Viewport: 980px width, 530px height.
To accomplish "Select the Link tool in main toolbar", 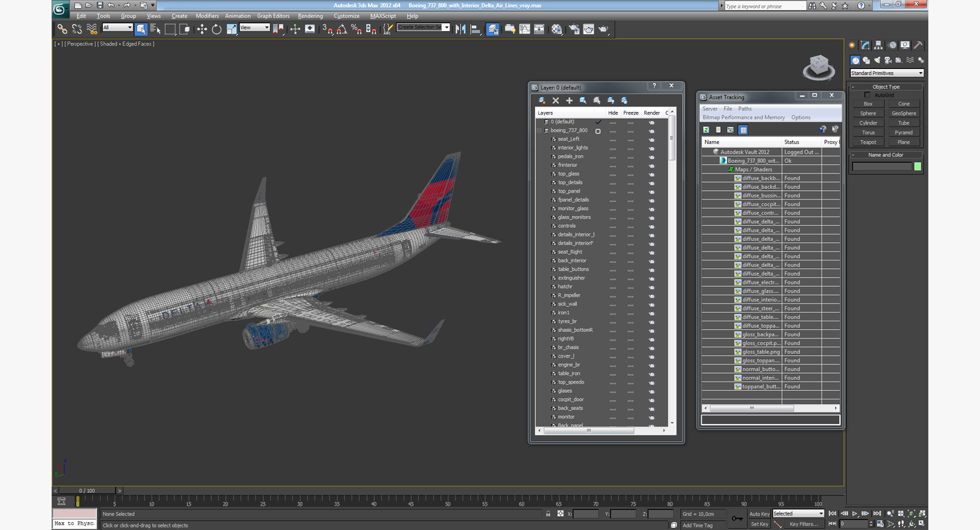I will point(62,28).
